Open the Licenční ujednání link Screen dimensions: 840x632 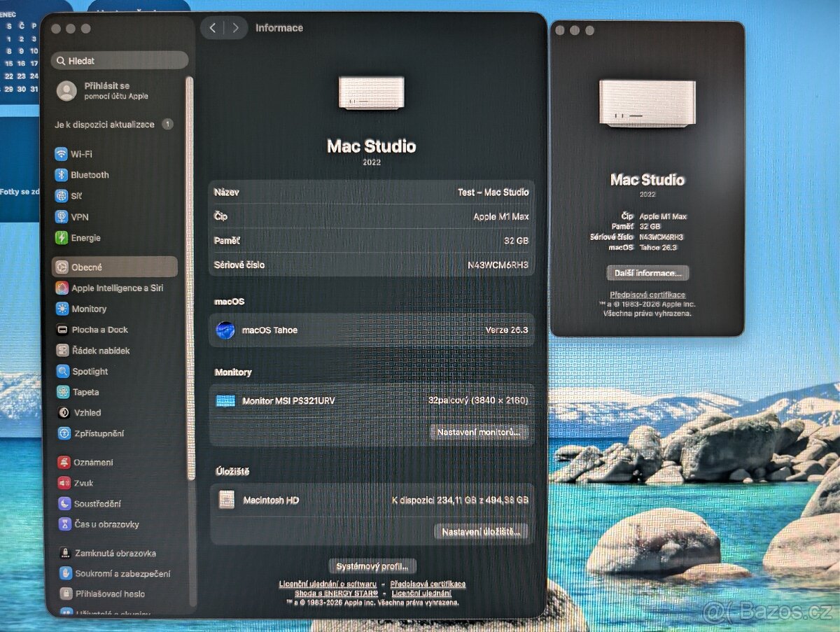(x=421, y=593)
